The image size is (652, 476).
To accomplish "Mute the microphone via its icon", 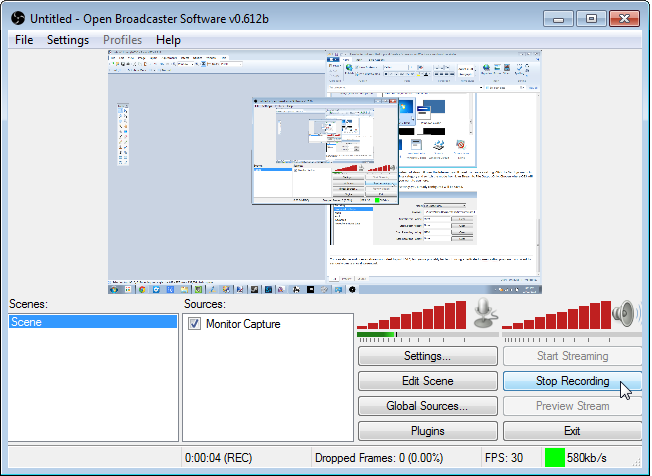I will (485, 313).
